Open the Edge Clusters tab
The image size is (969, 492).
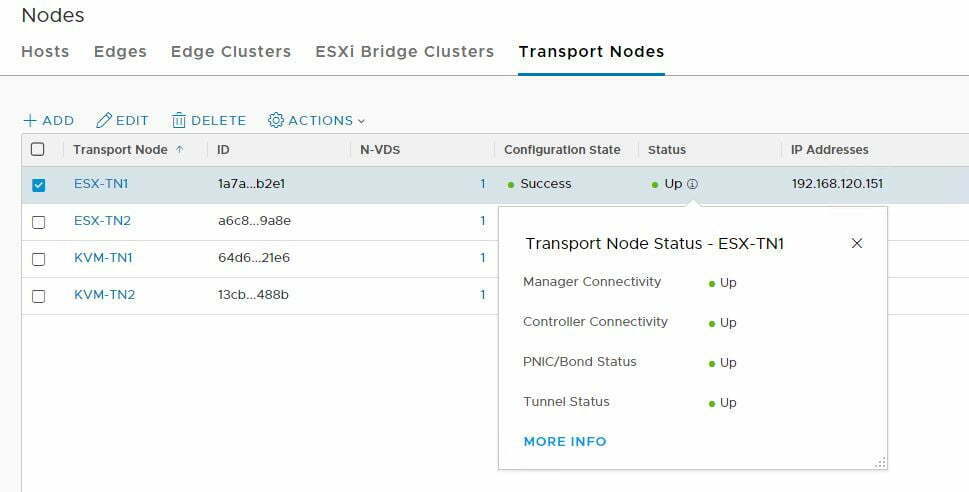tap(231, 51)
